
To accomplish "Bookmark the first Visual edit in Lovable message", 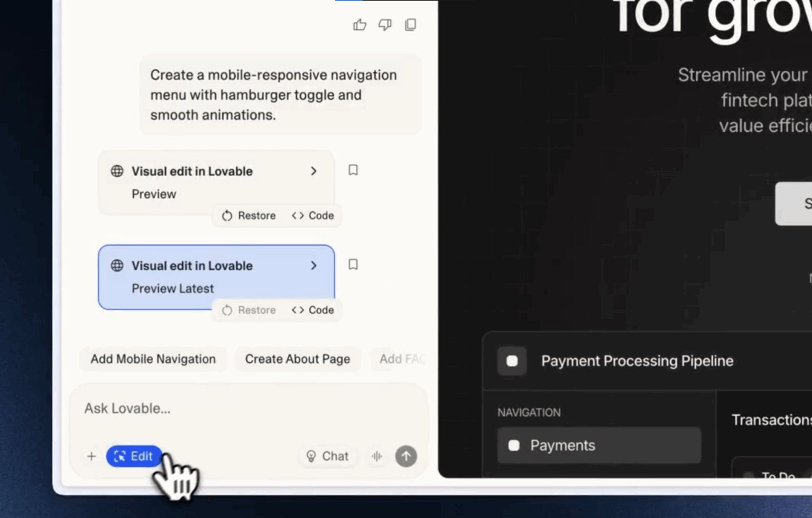I will (353, 170).
